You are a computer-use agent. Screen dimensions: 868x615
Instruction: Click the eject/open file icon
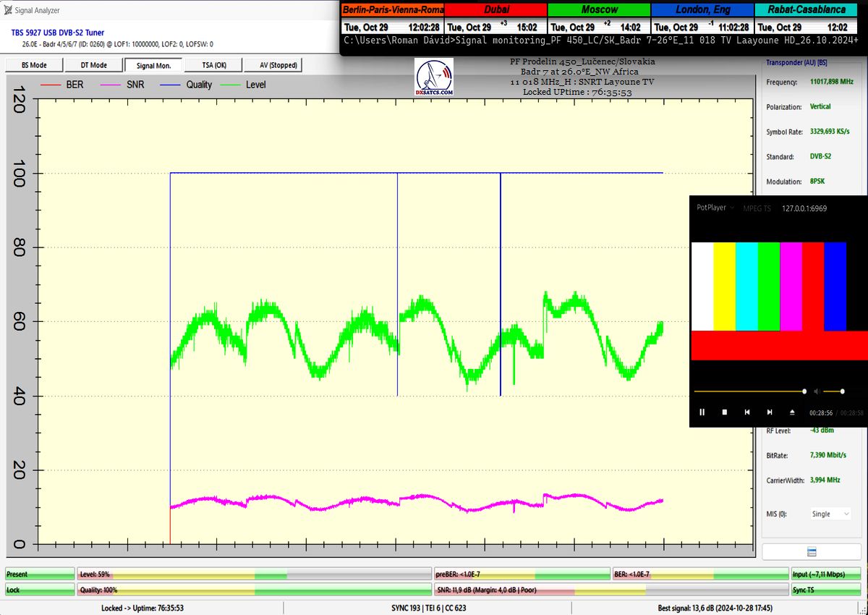[792, 412]
